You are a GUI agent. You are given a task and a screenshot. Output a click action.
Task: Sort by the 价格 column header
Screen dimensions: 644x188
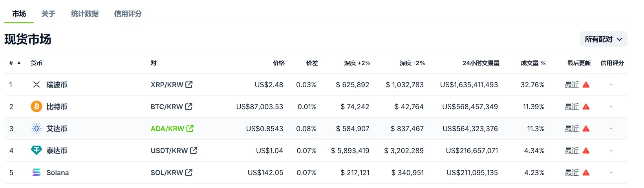tap(279, 63)
